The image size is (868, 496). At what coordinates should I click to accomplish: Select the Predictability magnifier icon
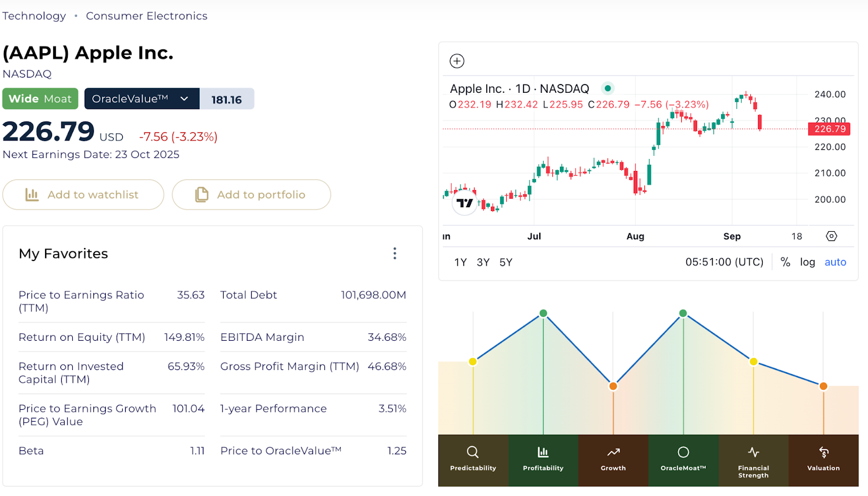[x=473, y=452]
